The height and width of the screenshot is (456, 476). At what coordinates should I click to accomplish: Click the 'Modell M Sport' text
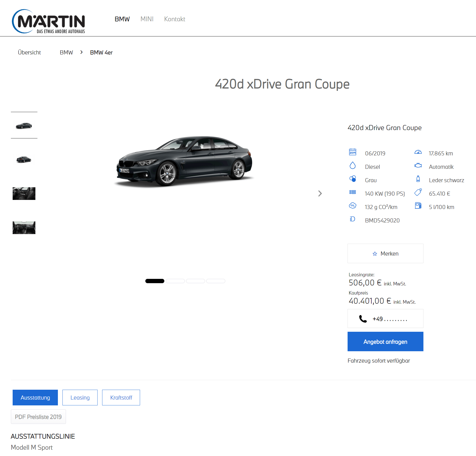(32, 447)
